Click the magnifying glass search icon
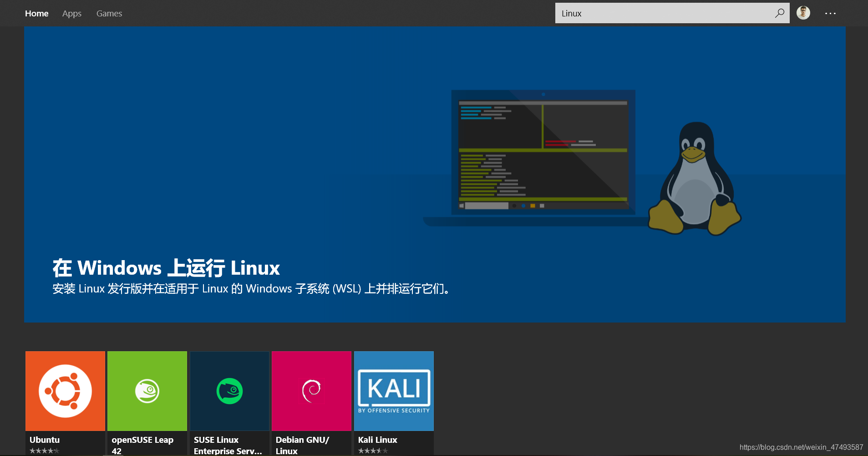 780,13
